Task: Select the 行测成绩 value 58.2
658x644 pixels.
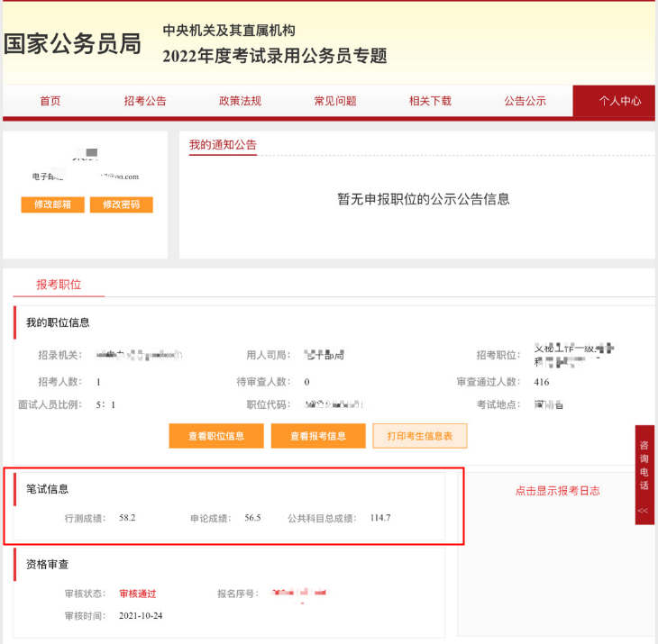Action: coord(127,518)
